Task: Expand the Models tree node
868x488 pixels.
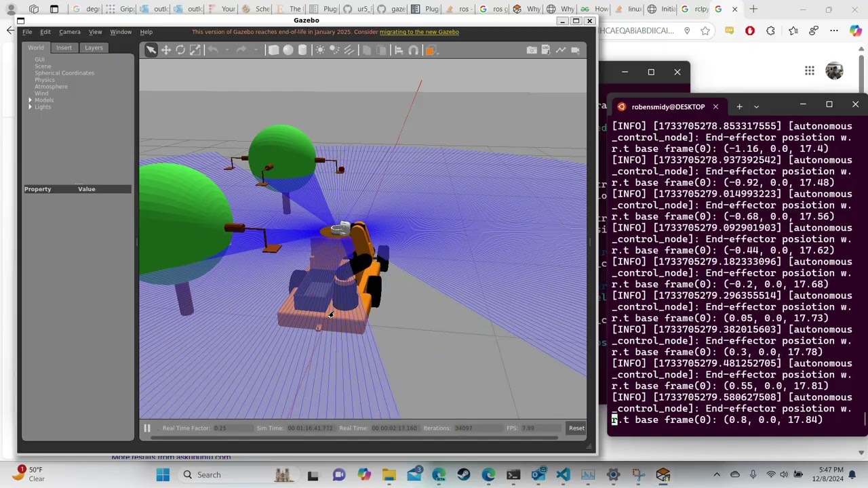Action: [x=30, y=100]
